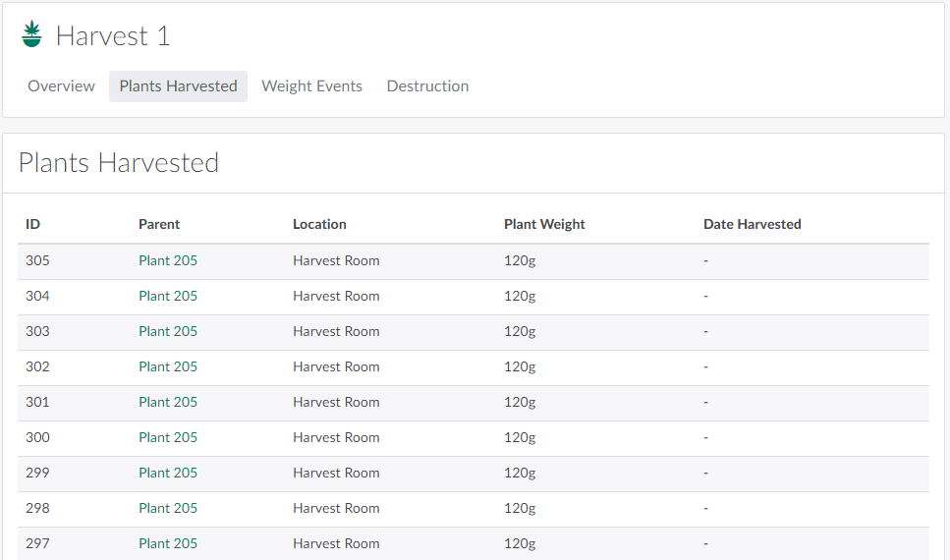
Task: Open the Overview tab
Action: coord(61,86)
